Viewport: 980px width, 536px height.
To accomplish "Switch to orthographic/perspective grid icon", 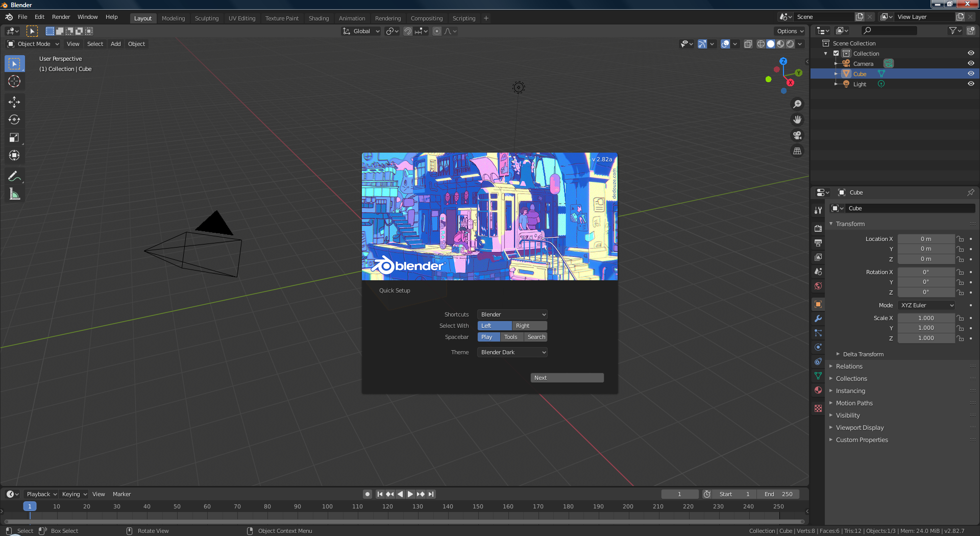I will tap(797, 151).
